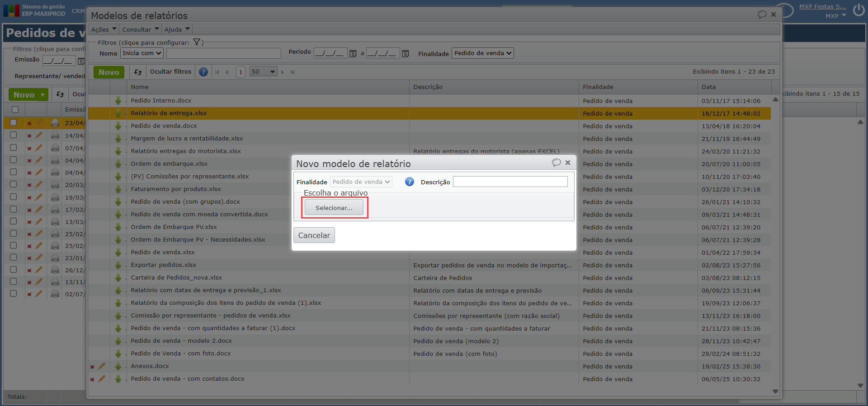
Task: Open the calendar picker for the Período start date
Action: pos(353,54)
